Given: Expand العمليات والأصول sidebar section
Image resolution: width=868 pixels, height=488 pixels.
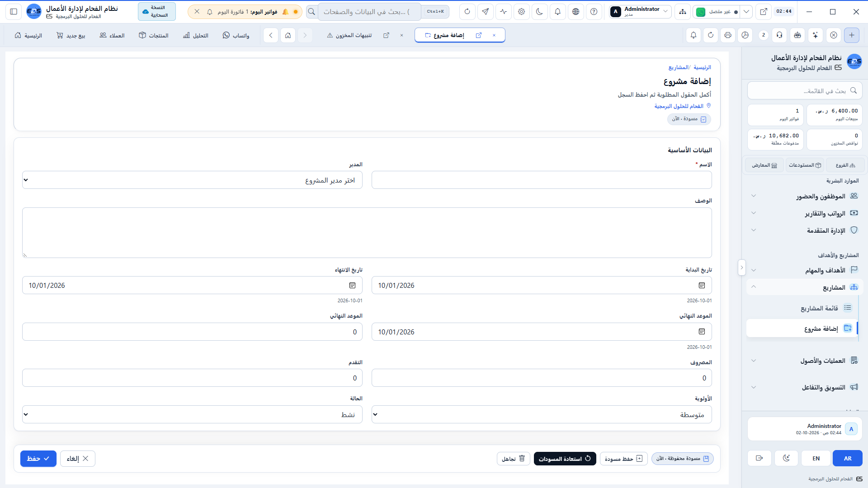Looking at the screenshot, I should tap(805, 361).
